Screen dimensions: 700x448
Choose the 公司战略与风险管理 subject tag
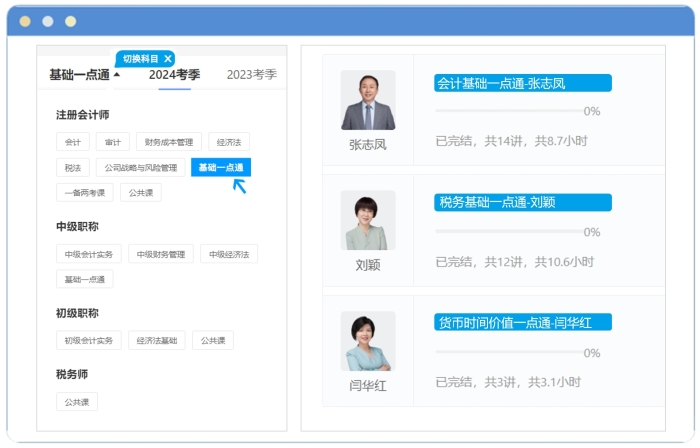click(140, 168)
